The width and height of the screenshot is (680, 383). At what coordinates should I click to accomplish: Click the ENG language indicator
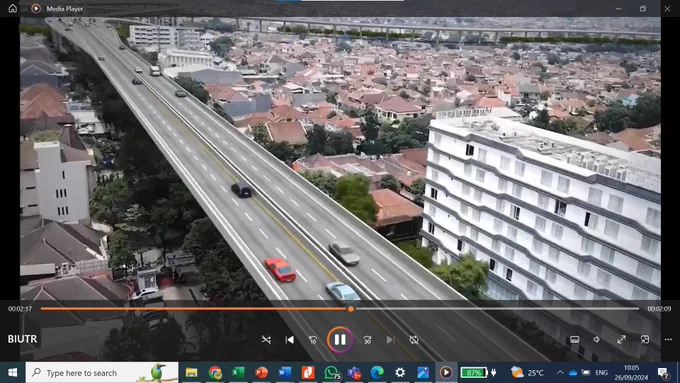click(x=602, y=373)
